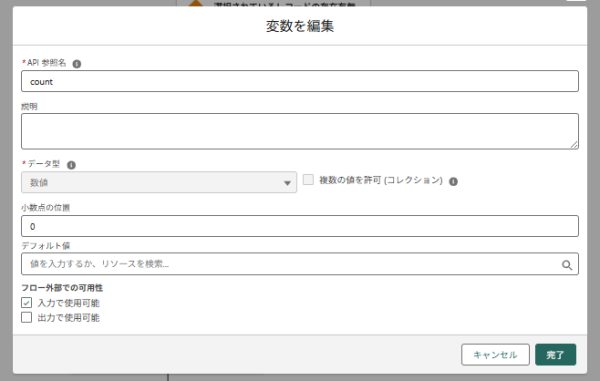Viewport: 600px width, 381px height.
Task: Enable 出力で使用可能 checkbox
Action: tap(26, 318)
